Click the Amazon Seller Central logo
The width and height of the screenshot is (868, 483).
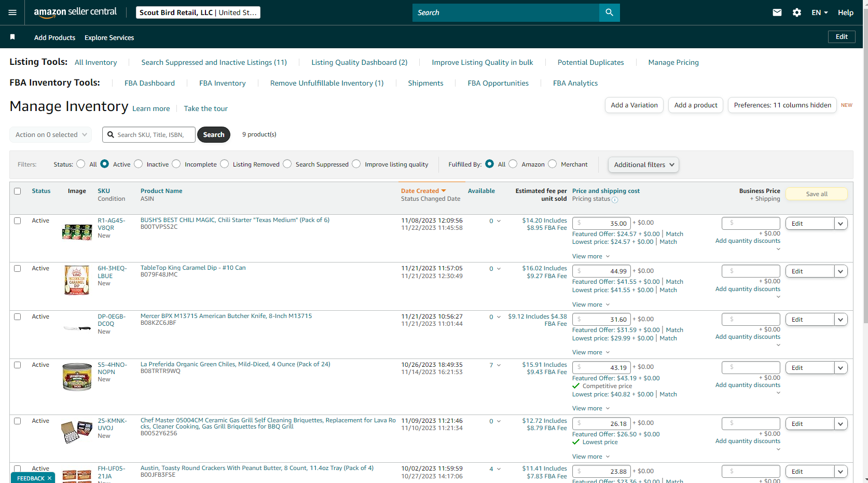coord(75,12)
